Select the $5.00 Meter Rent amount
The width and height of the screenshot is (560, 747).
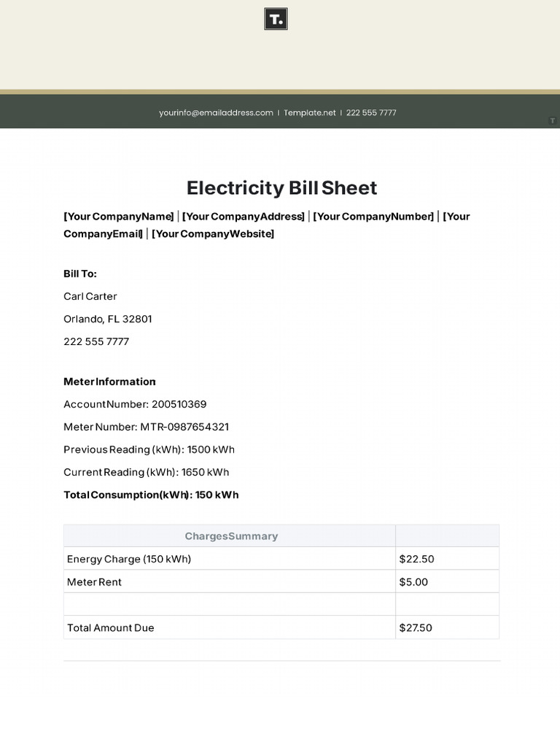(x=413, y=582)
